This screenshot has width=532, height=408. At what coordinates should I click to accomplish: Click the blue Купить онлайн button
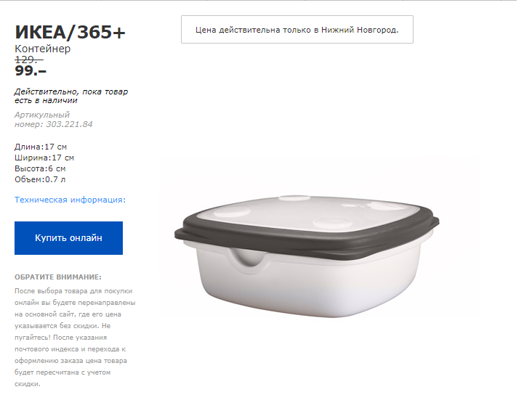tap(68, 238)
